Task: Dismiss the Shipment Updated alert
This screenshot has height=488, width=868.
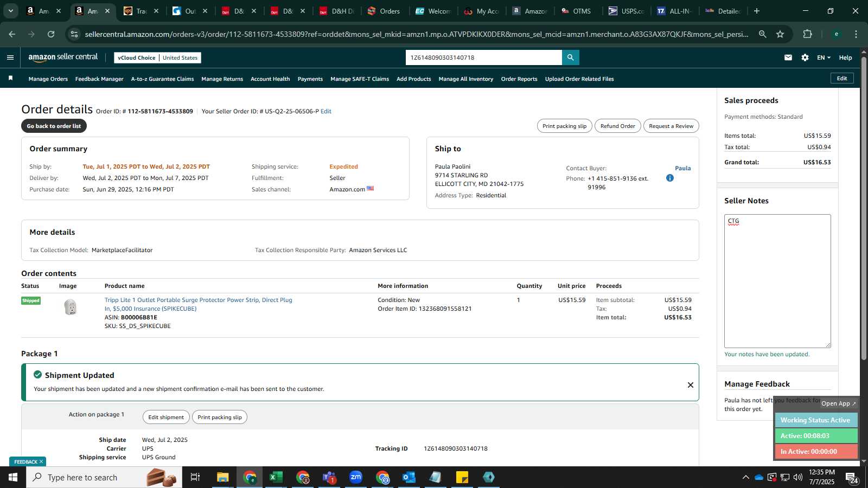Action: click(691, 385)
